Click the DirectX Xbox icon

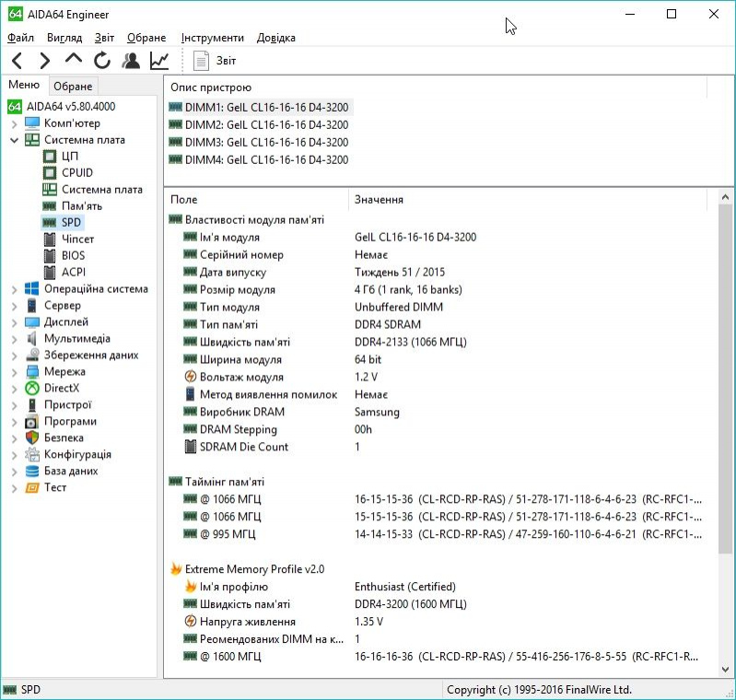32,389
